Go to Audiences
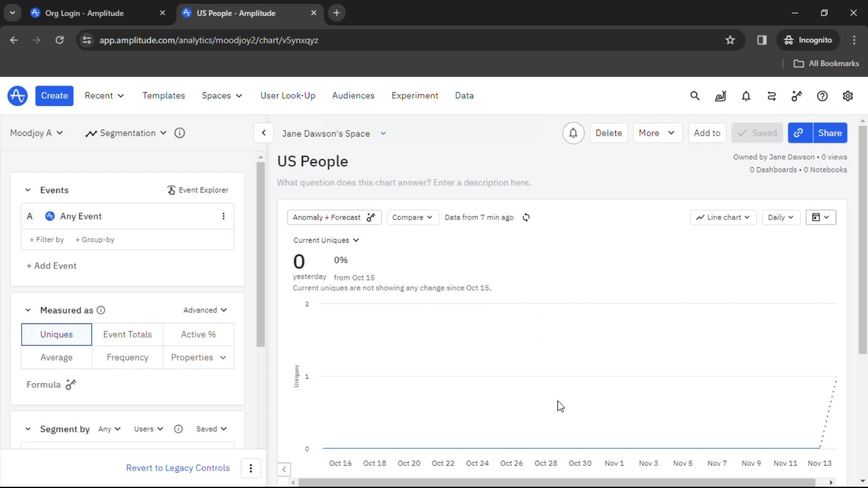Screen dimensions: 868x488 pyautogui.click(x=354, y=96)
